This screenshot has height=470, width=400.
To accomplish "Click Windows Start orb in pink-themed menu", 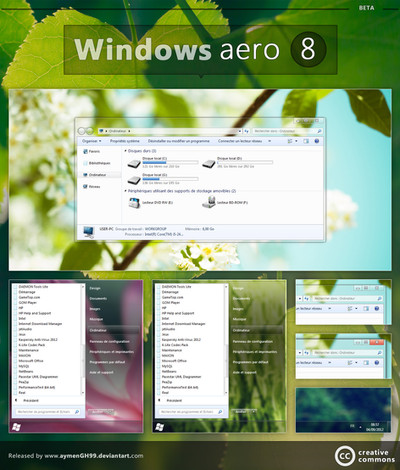I will [x=16, y=427].
